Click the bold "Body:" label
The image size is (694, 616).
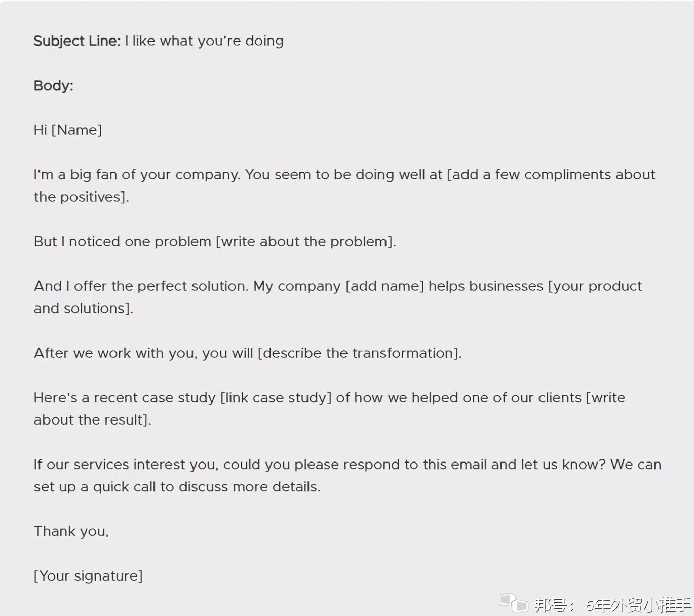(x=53, y=86)
